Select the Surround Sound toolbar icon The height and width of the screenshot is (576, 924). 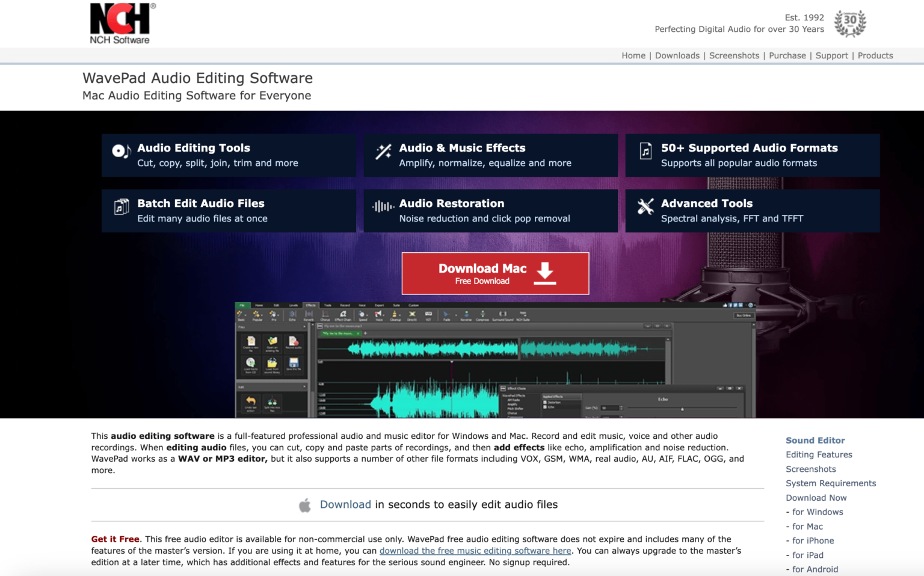click(504, 314)
